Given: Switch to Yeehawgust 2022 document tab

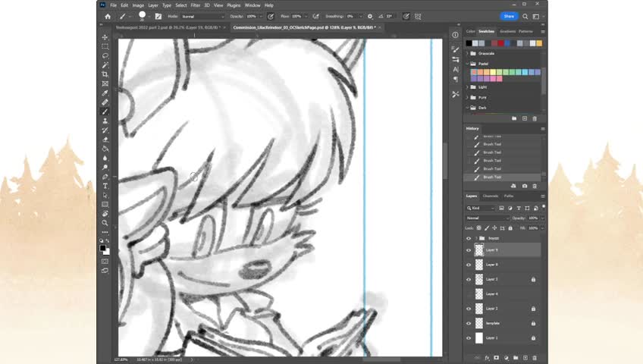Looking at the screenshot, I should 168,27.
